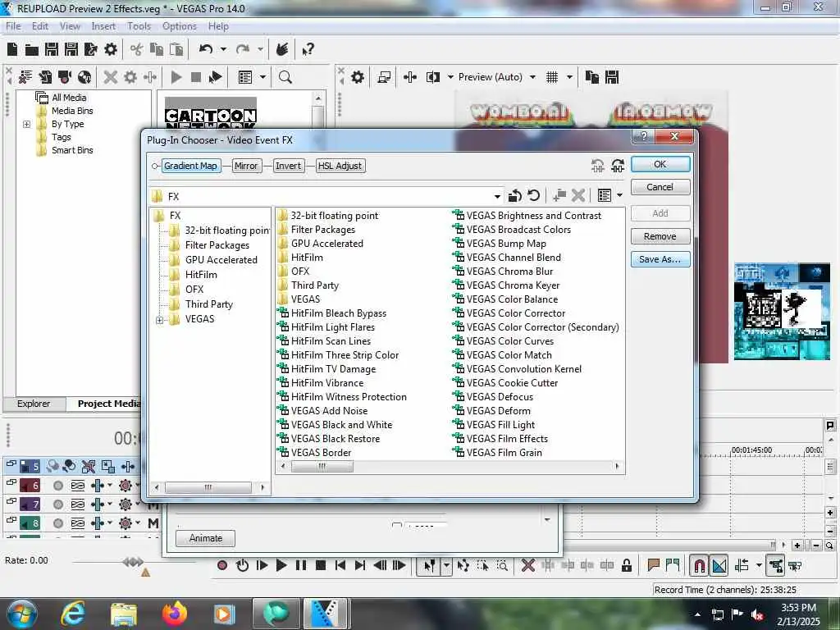Viewport: 840px width, 630px height.
Task: Create a new project with New icon
Action: tap(12, 50)
